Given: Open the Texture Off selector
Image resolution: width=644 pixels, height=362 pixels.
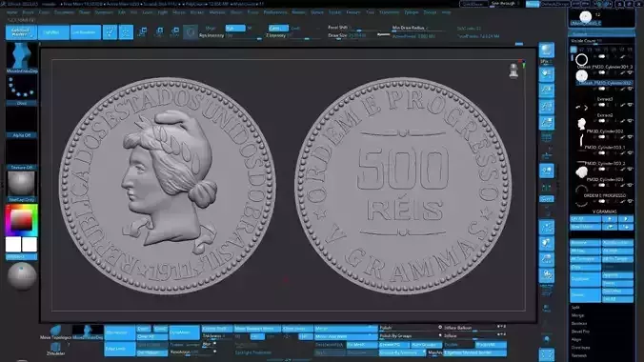Looking at the screenshot, I should tap(22, 154).
